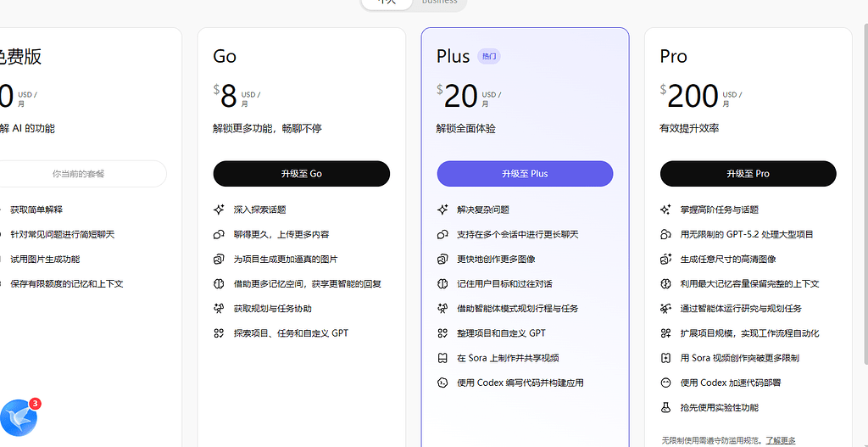Click the image icon beside 为项目生成更加逼真的图片

click(219, 260)
